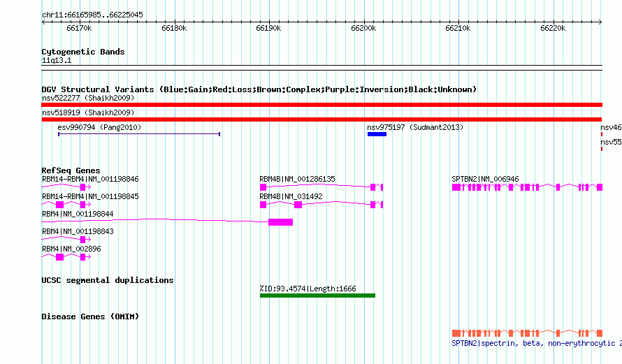The image size is (622, 364).
Task: Click the SPTBN2|NM_006946 gene label
Action: point(485,180)
